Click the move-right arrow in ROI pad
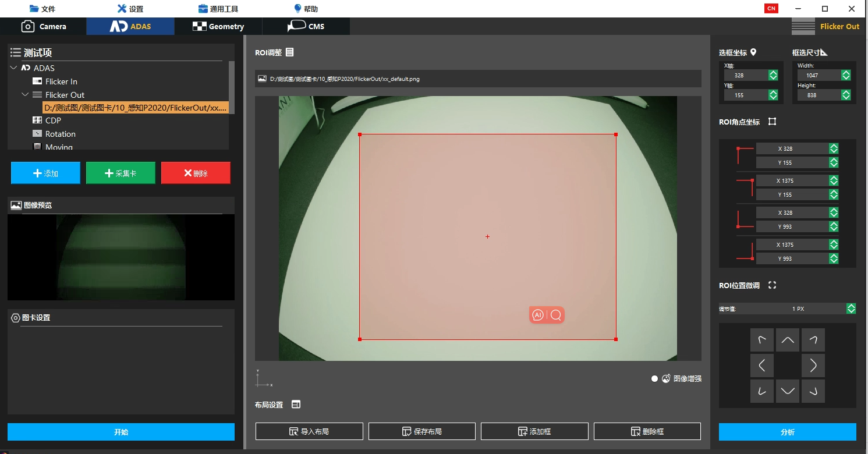Image resolution: width=868 pixels, height=454 pixels. pos(813,366)
